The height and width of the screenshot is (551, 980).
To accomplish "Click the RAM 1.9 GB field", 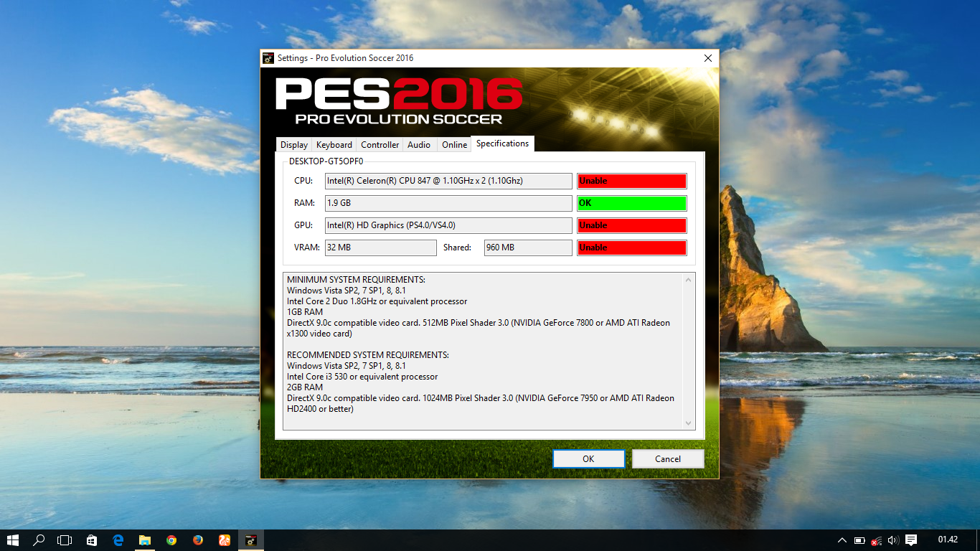I will pyautogui.click(x=448, y=203).
